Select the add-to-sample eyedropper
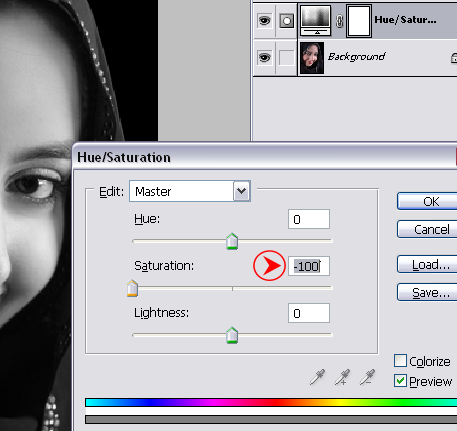The width and height of the screenshot is (457, 431). [x=342, y=377]
